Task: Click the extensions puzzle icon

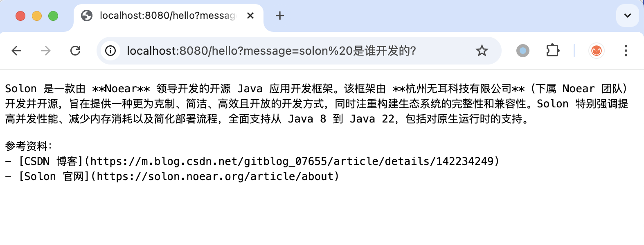Action: click(x=552, y=51)
